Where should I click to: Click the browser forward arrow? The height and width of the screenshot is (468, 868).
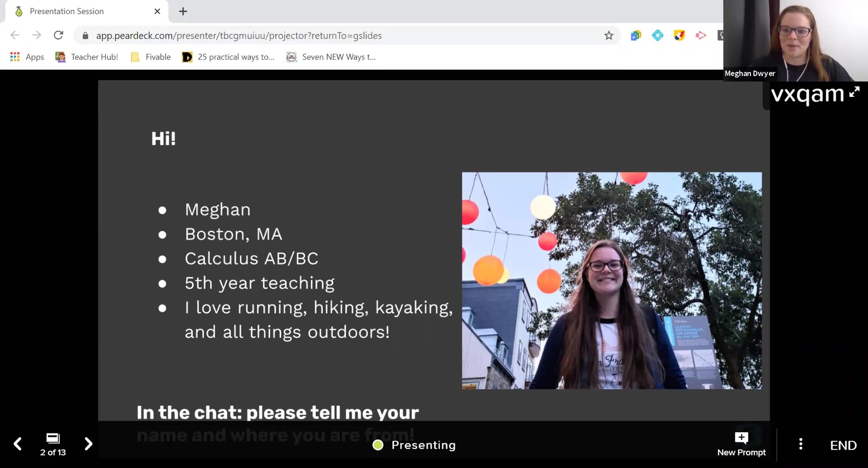tap(37, 35)
